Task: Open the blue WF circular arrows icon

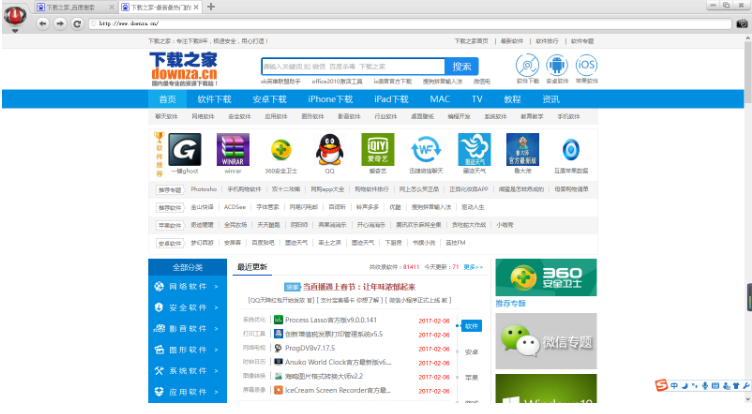Action: pos(426,150)
